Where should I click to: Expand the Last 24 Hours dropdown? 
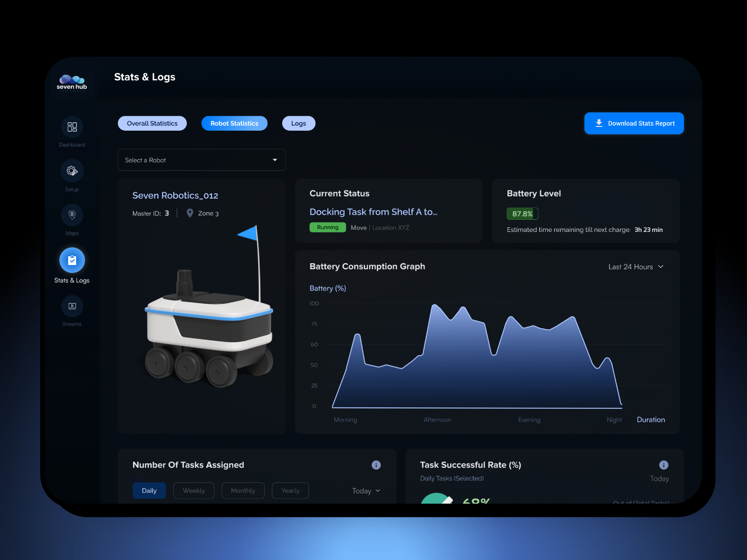coord(635,267)
